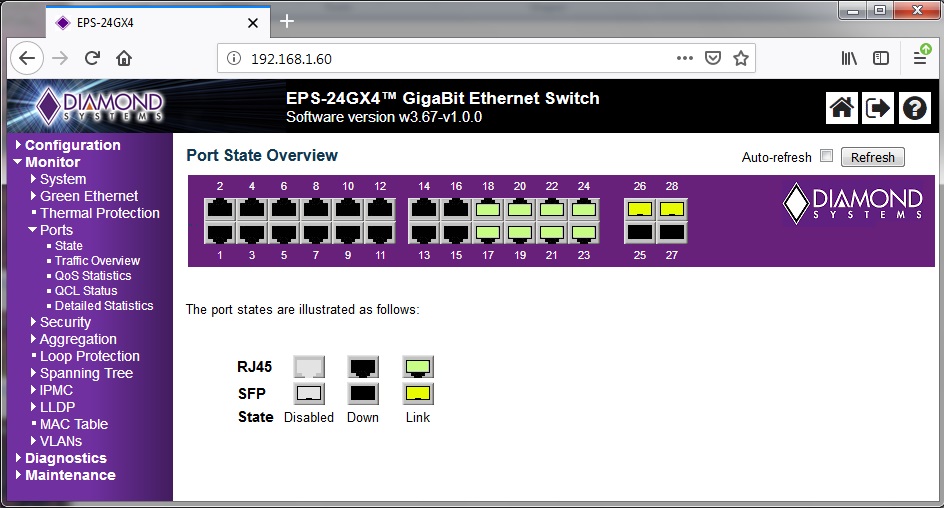Click the logout arrow icon in header

(878, 108)
